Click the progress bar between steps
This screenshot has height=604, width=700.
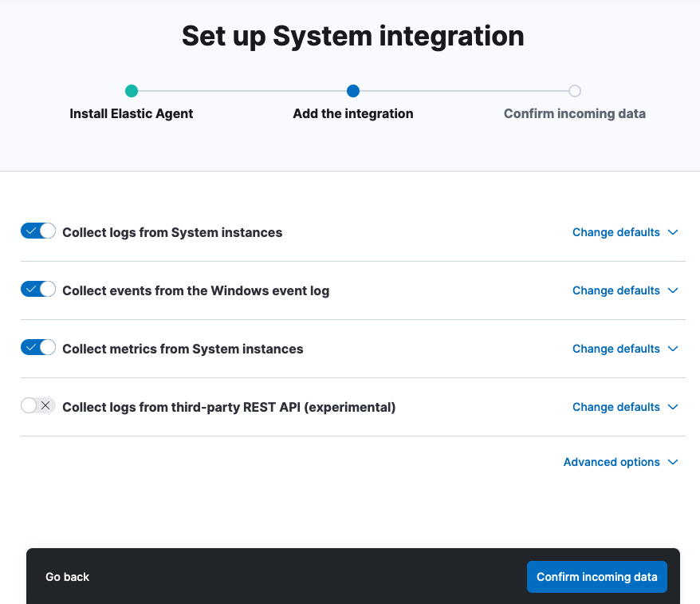239,91
